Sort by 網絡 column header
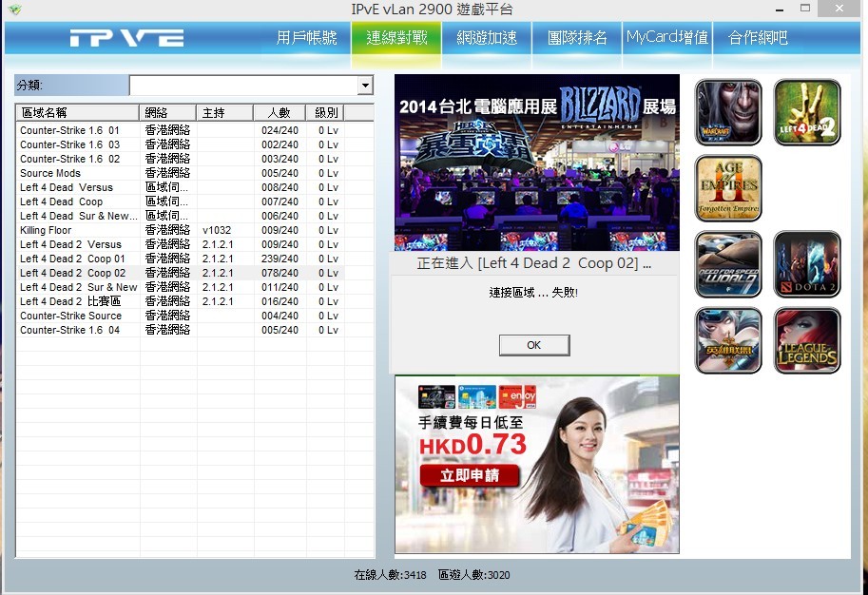 [x=167, y=113]
